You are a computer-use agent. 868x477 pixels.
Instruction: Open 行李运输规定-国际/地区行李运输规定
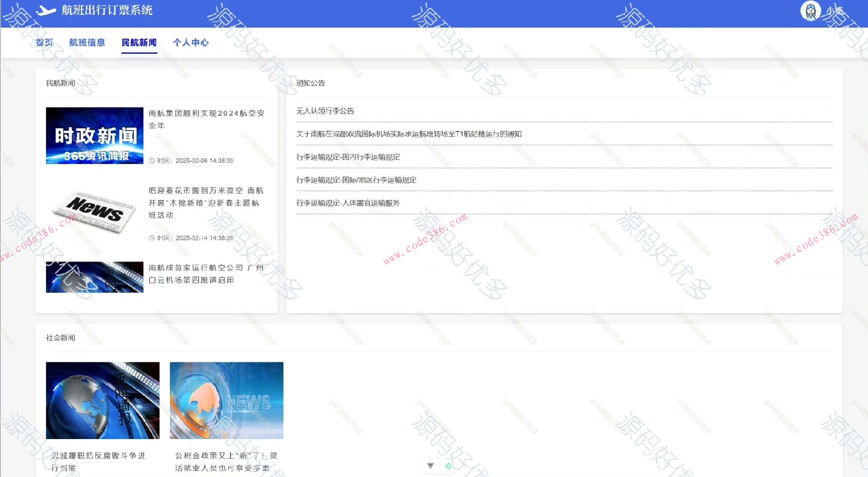(357, 180)
